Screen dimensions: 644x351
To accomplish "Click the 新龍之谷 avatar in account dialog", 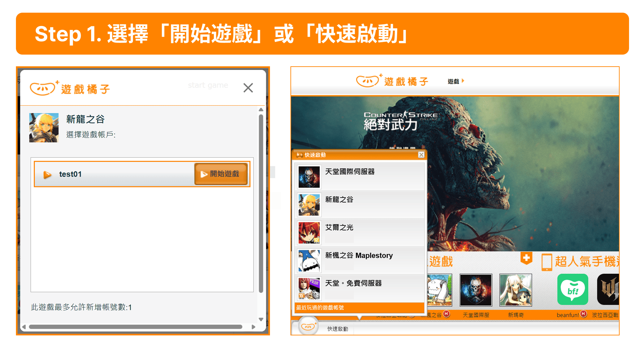I will [x=44, y=128].
